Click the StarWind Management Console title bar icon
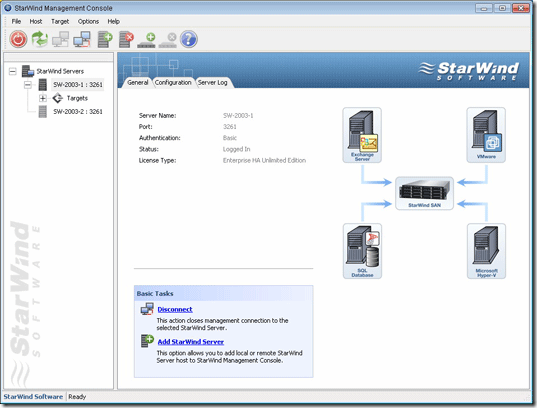Screen dimensions: 537x408 8,8
